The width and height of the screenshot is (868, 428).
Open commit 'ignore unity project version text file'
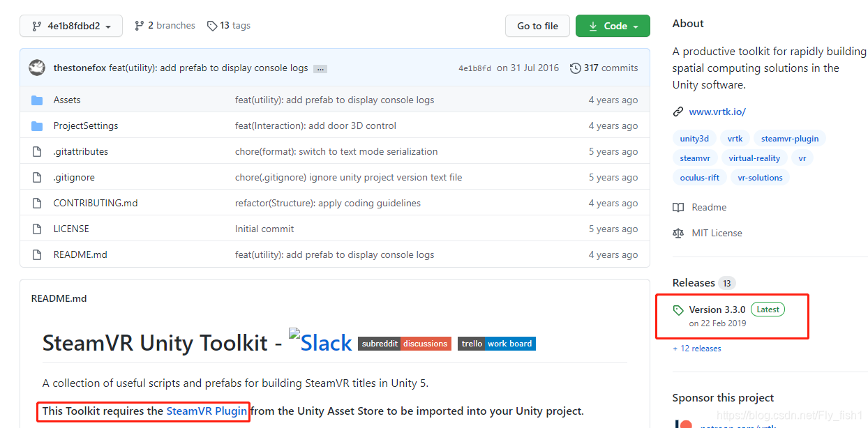[348, 178]
